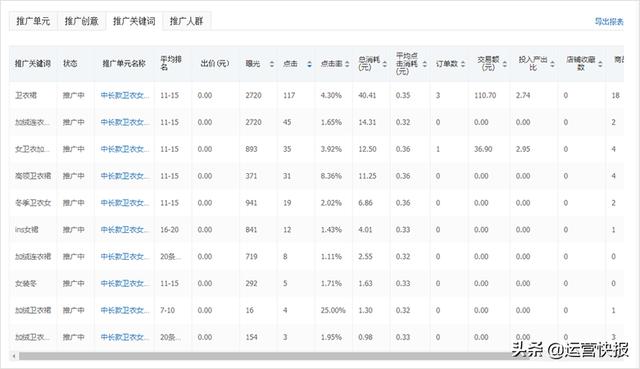Click 高领卫衣裙 keyword cell
The image size is (640, 369).
(33, 176)
